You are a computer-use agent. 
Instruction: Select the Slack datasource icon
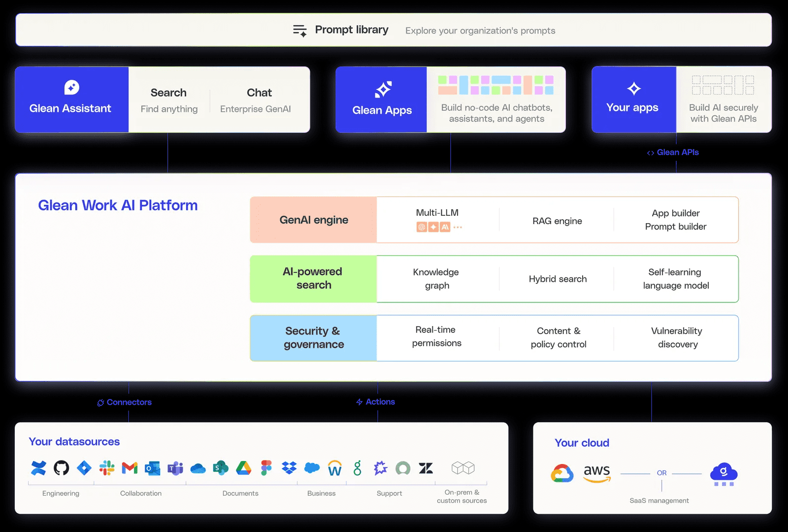click(x=107, y=468)
